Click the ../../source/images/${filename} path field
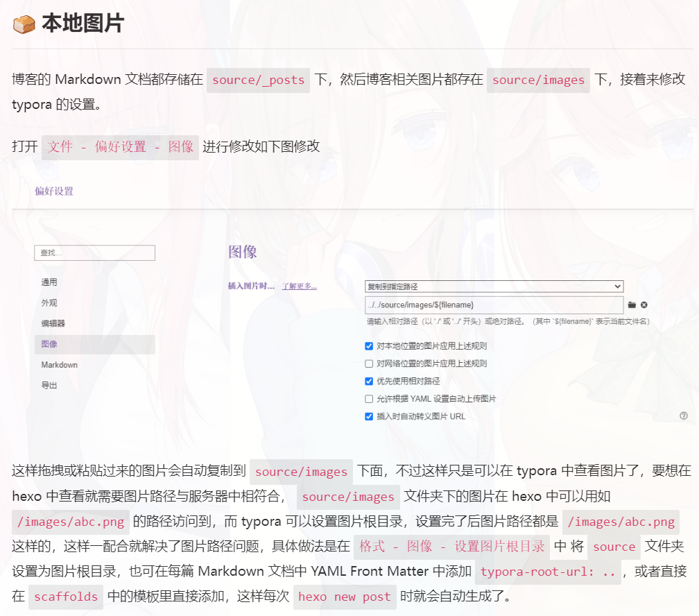This screenshot has height=616, width=699. click(494, 305)
